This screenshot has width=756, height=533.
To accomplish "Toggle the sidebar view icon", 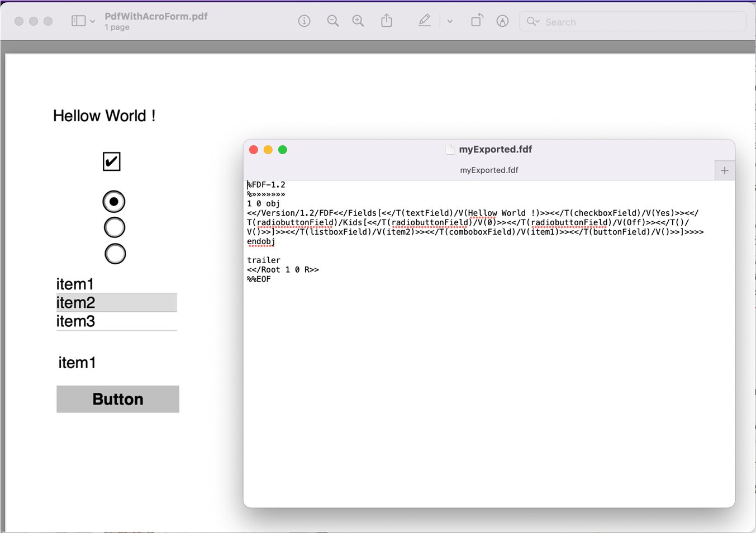I will click(x=78, y=21).
